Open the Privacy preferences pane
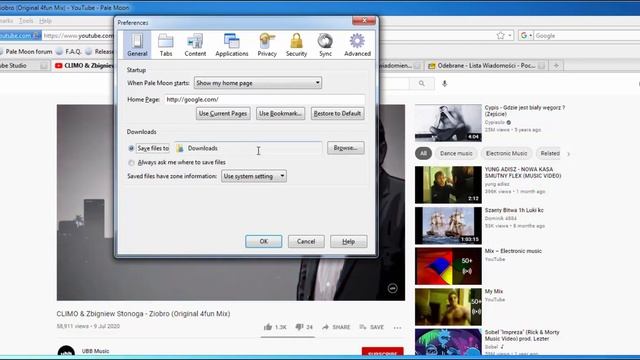 click(267, 44)
